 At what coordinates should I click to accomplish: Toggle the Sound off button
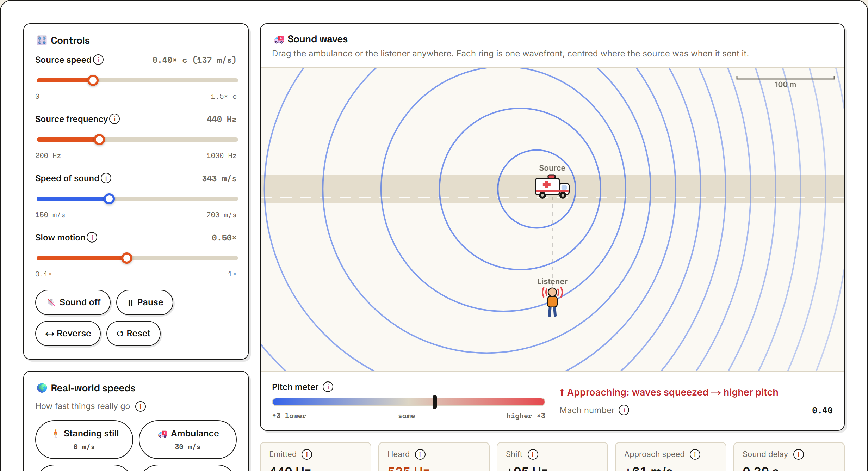click(x=73, y=302)
